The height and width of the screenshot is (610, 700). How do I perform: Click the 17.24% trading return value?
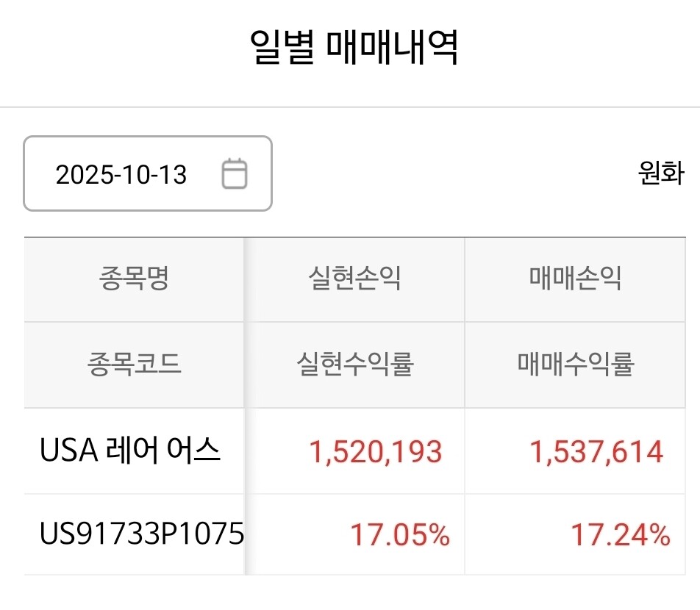coord(621,536)
